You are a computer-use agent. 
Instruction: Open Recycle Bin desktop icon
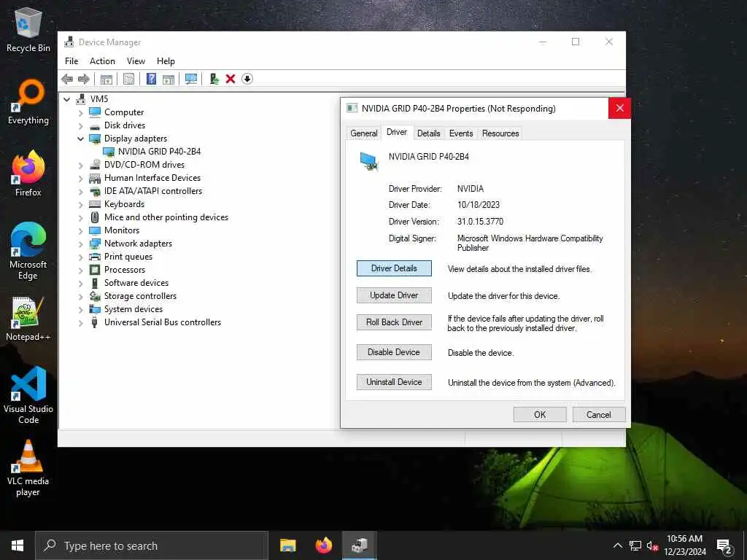28,30
